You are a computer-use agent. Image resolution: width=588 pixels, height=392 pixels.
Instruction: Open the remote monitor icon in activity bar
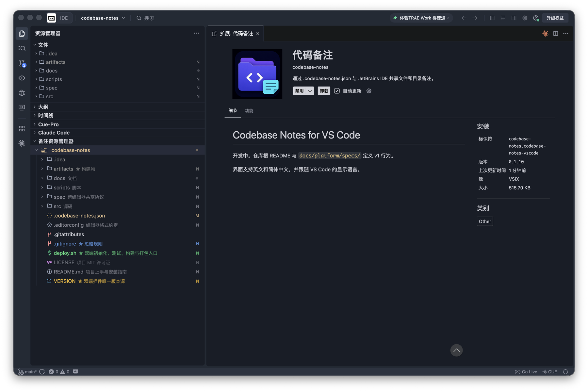coord(22,107)
